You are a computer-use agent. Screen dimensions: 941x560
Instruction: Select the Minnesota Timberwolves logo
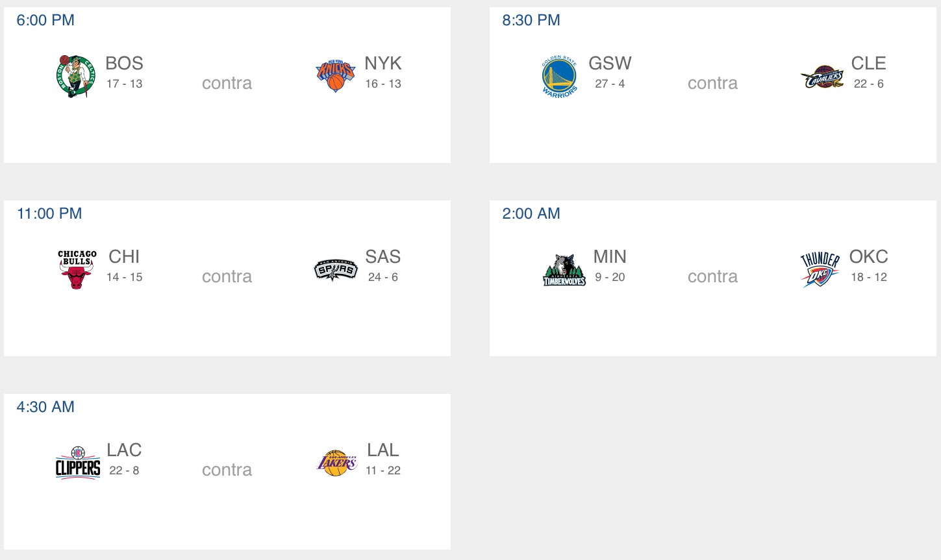point(564,270)
